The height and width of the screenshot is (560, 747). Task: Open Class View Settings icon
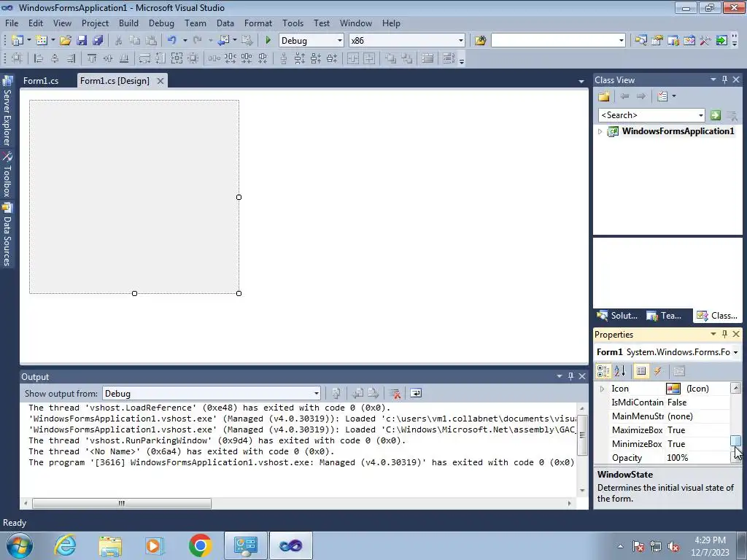[x=662, y=96]
